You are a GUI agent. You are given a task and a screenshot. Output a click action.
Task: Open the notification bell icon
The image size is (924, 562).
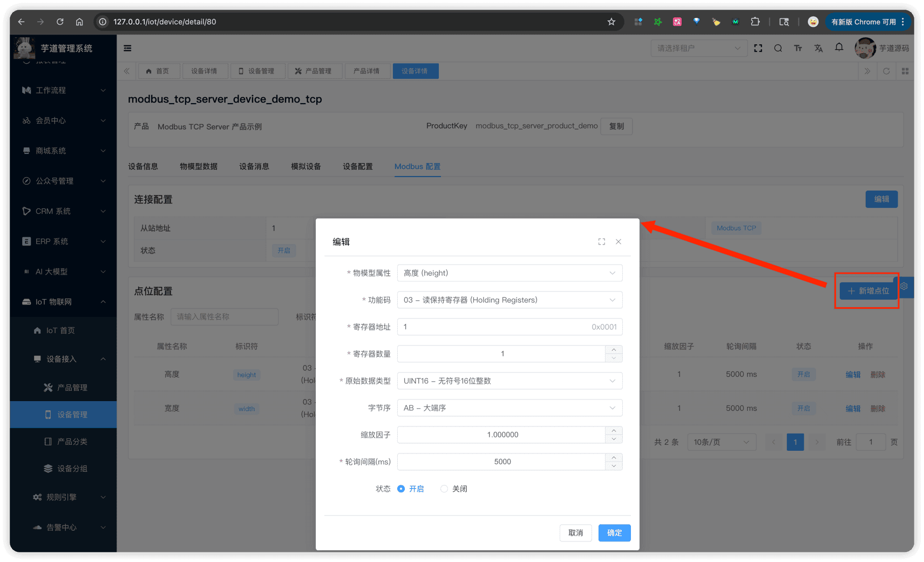tap(839, 48)
